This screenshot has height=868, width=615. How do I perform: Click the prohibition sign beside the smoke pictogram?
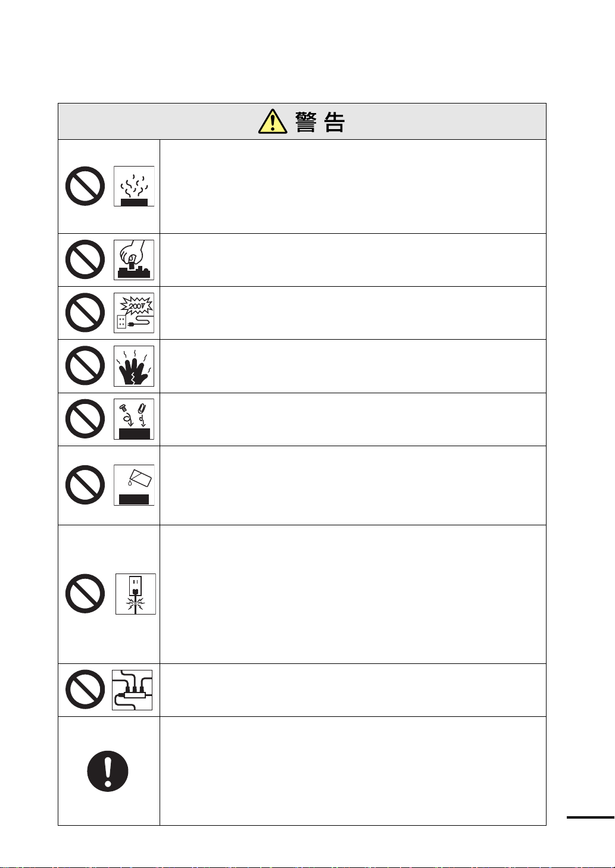coord(85,186)
